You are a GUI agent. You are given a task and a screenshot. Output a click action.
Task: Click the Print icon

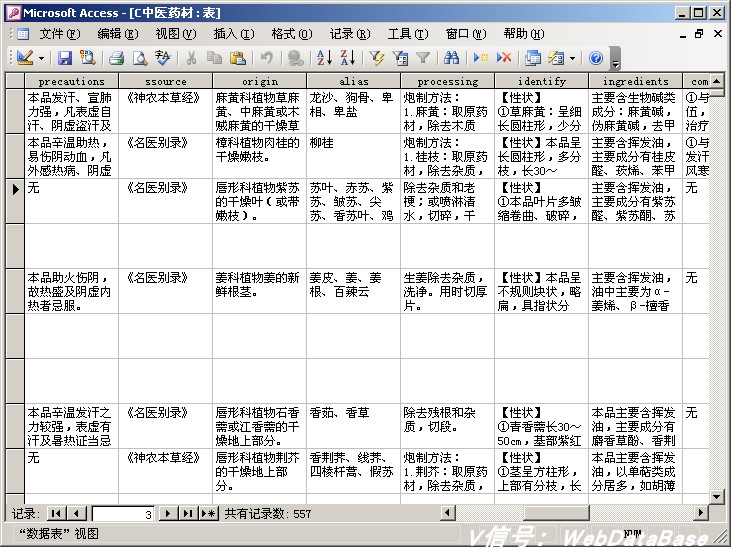tap(117, 58)
